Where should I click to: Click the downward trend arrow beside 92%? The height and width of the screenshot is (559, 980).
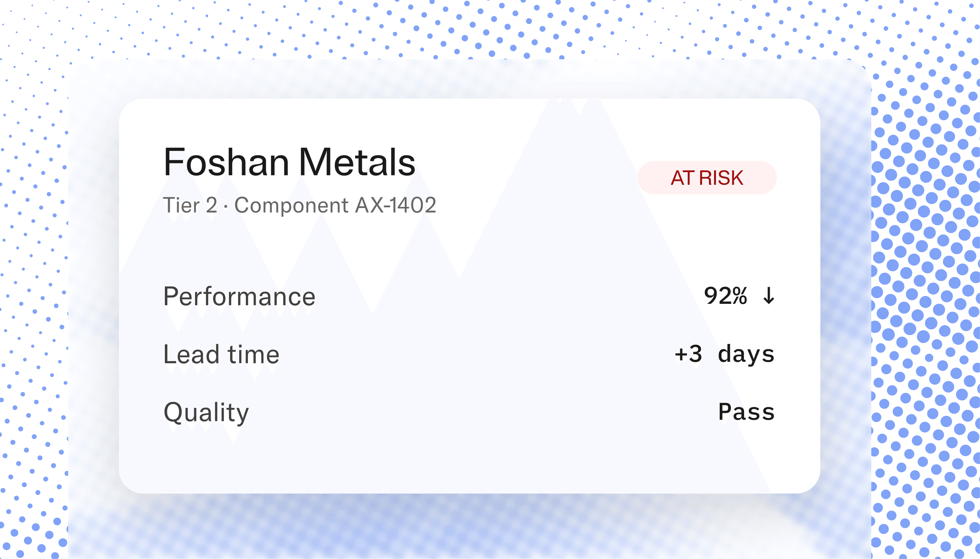(769, 296)
